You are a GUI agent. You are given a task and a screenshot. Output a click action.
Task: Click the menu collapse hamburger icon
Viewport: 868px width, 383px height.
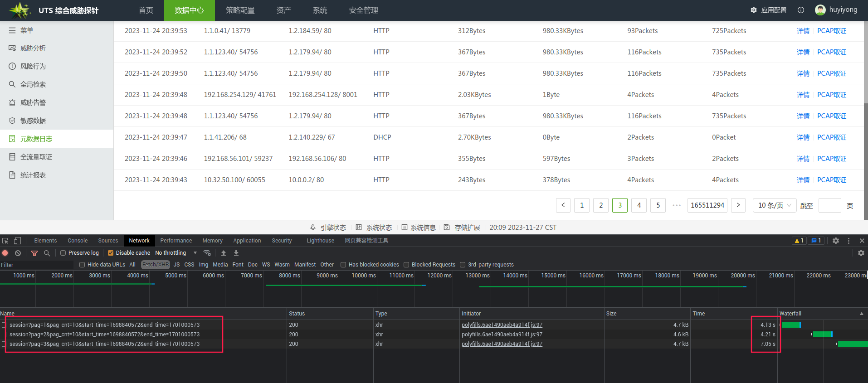[12, 30]
